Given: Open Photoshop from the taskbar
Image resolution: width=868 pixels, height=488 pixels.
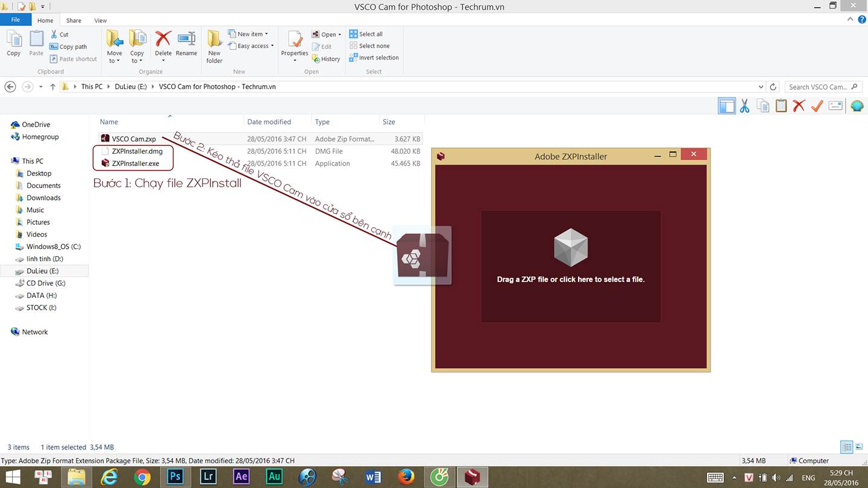Looking at the screenshot, I should [175, 477].
